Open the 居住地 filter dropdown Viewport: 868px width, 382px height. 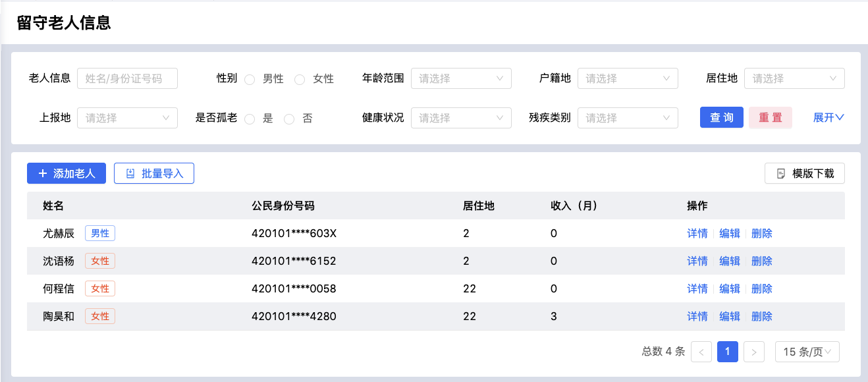[794, 78]
